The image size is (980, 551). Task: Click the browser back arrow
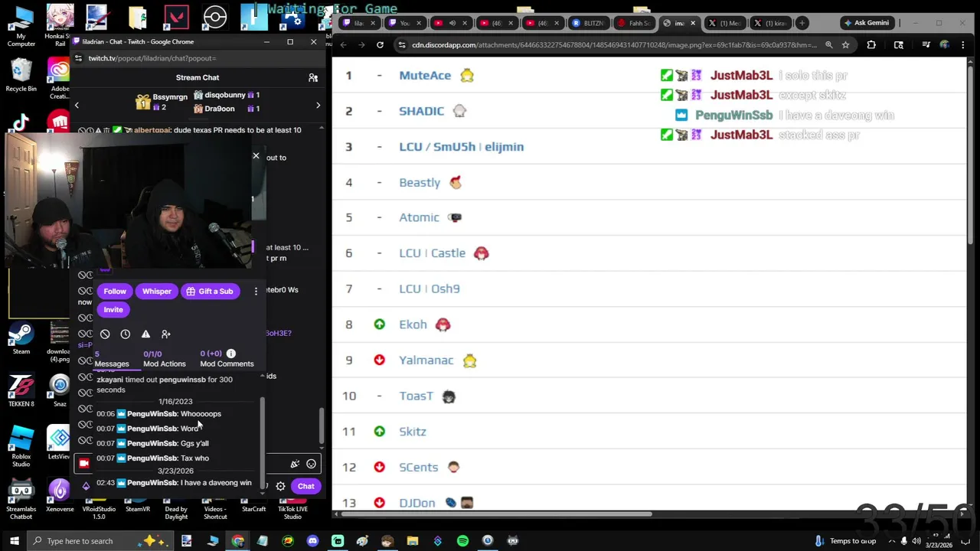pos(343,45)
